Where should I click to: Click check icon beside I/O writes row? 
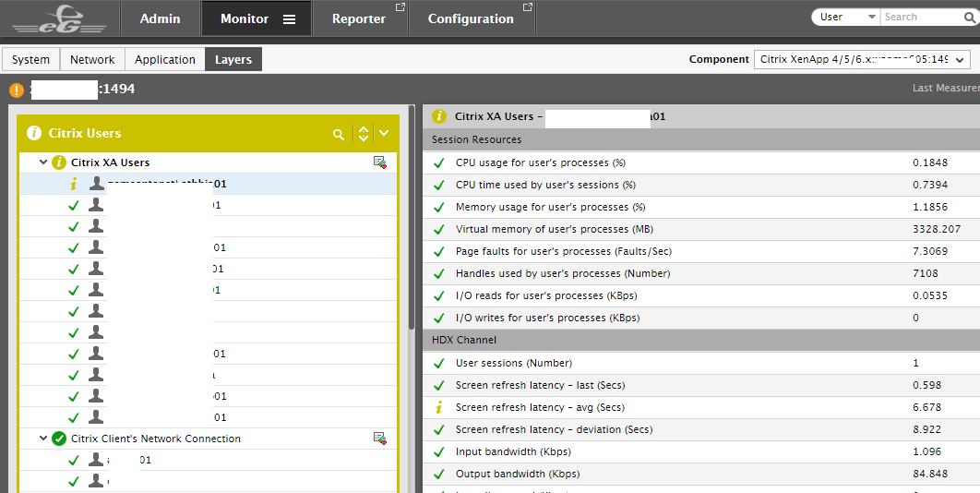(x=439, y=318)
